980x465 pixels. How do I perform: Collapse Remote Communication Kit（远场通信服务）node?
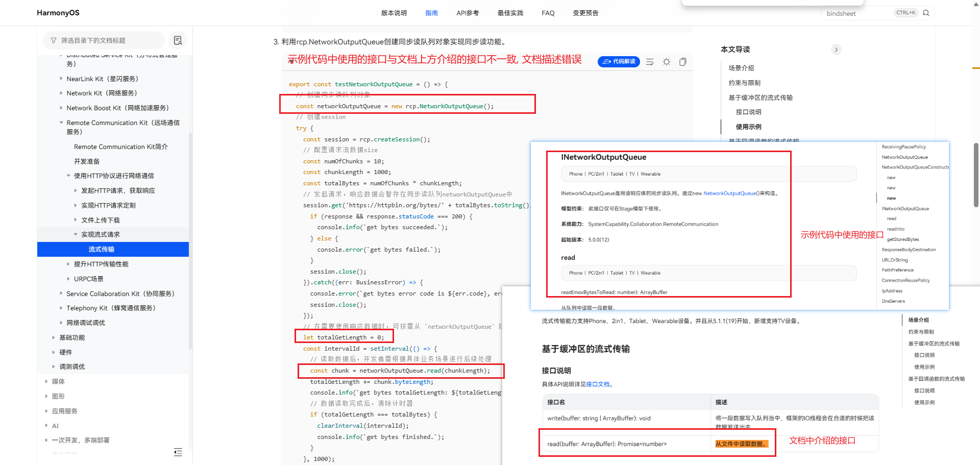[61, 123]
